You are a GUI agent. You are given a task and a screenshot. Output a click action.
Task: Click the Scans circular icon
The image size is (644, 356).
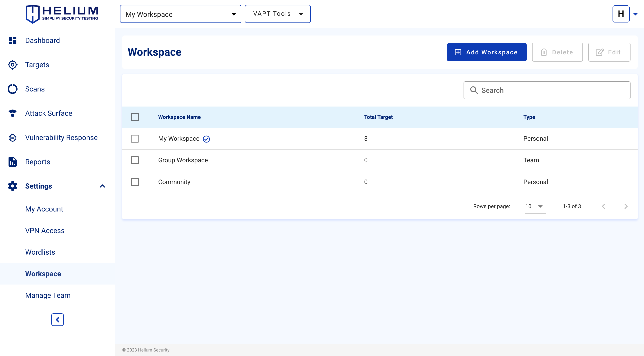tap(13, 89)
